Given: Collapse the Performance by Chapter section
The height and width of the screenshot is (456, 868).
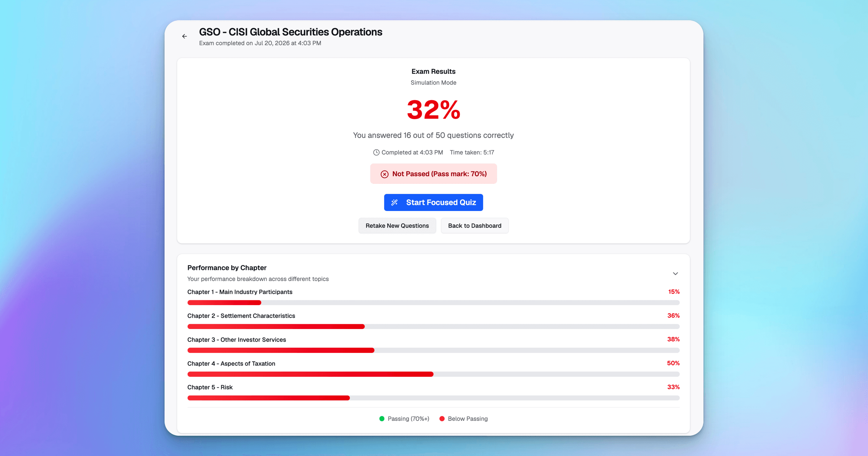Looking at the screenshot, I should [x=675, y=274].
